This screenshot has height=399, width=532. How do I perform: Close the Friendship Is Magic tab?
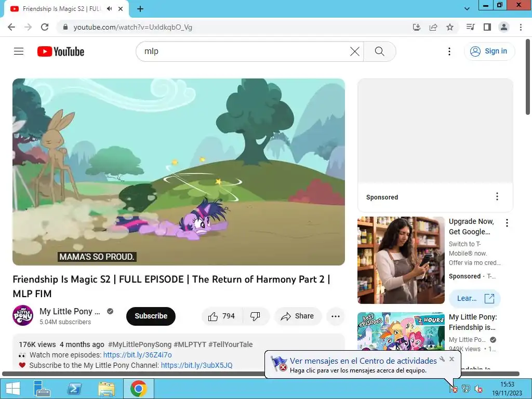(121, 9)
